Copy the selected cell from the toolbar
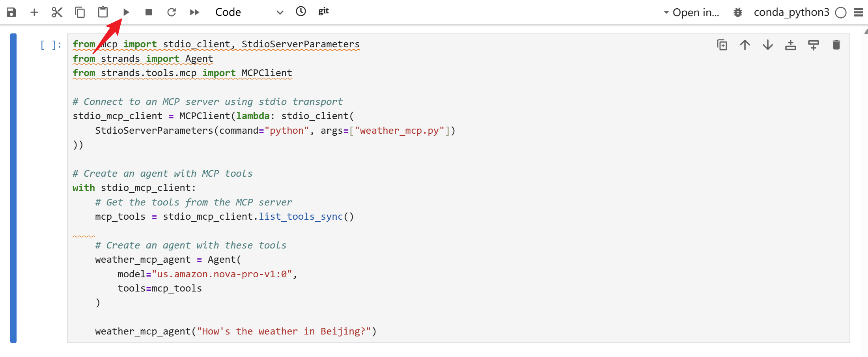 (80, 12)
